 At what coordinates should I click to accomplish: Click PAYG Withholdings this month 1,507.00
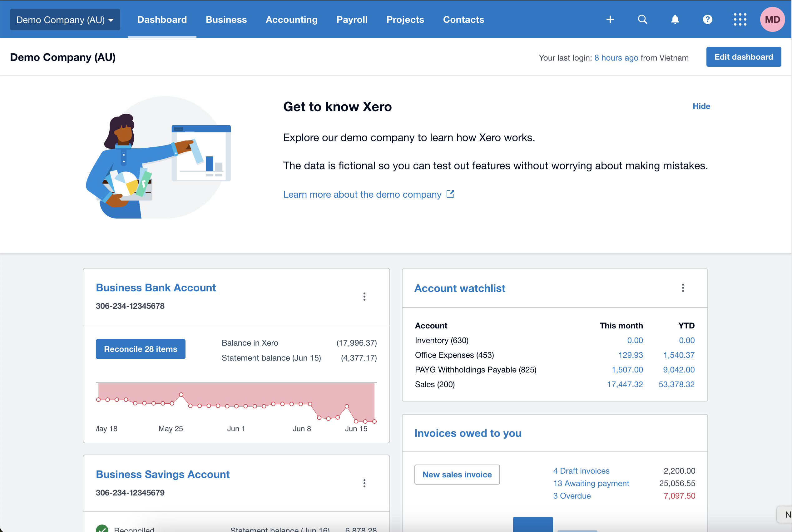coord(627,369)
